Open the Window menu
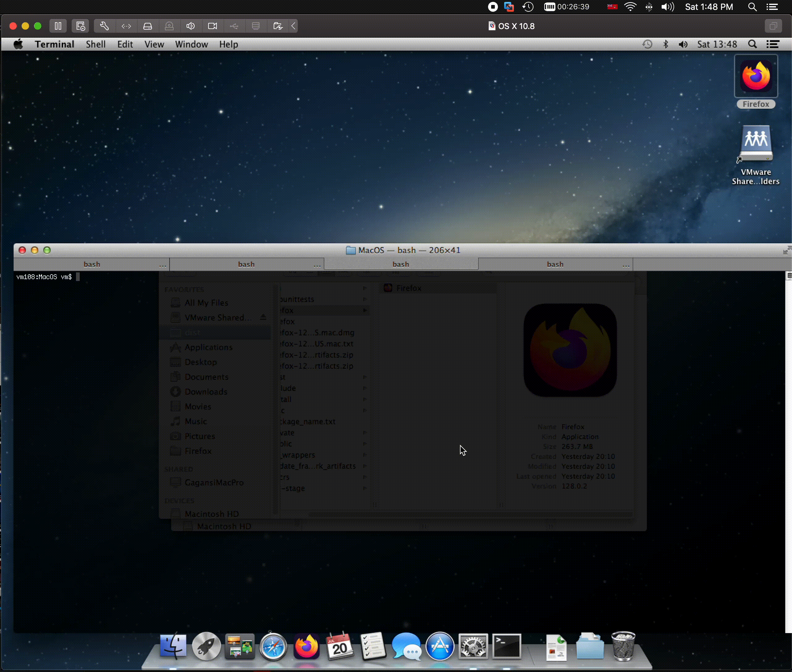 coord(191,44)
